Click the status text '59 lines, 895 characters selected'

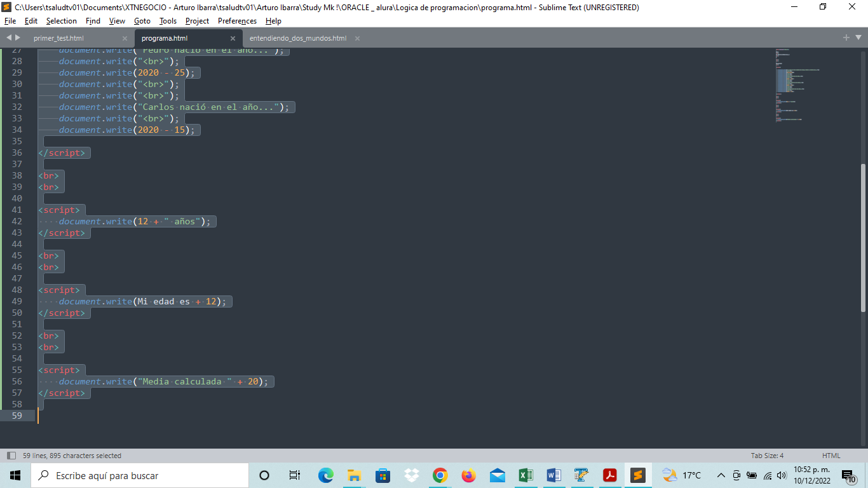point(72,456)
